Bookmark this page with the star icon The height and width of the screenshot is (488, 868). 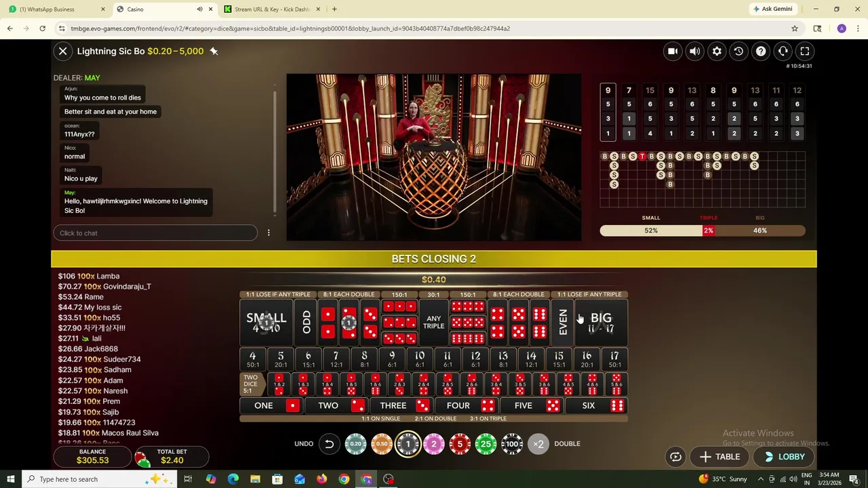point(795,28)
